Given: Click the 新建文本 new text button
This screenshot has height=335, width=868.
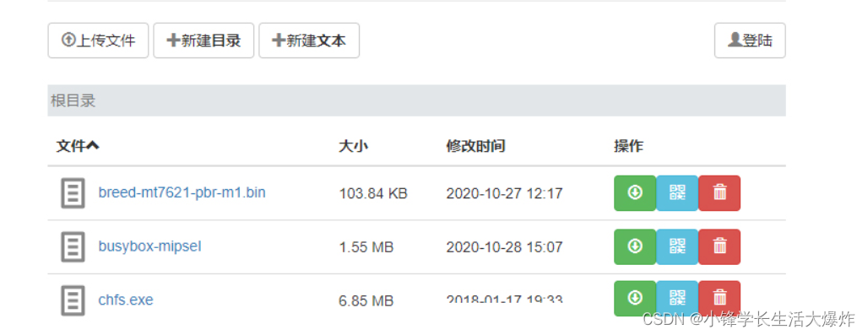Looking at the screenshot, I should point(309,41).
